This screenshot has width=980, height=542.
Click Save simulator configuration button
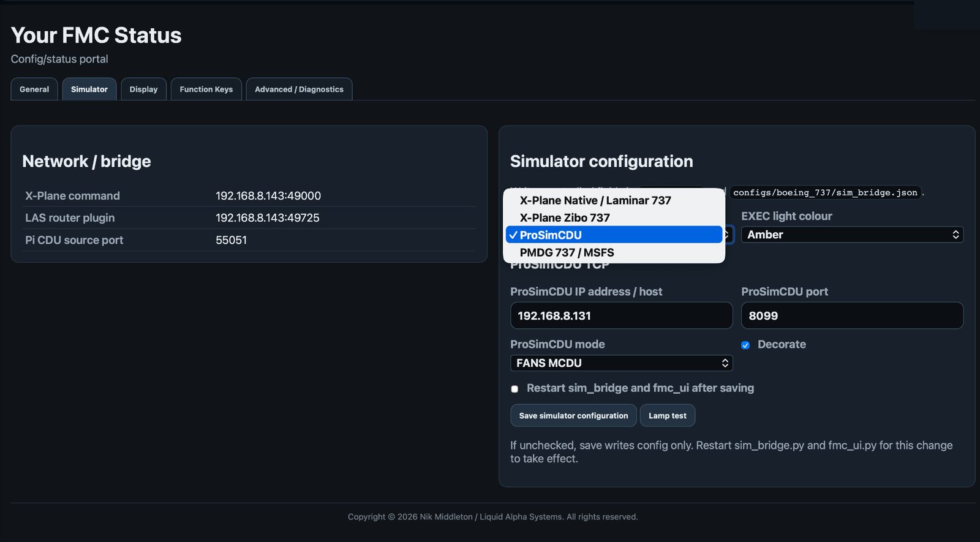click(x=573, y=415)
